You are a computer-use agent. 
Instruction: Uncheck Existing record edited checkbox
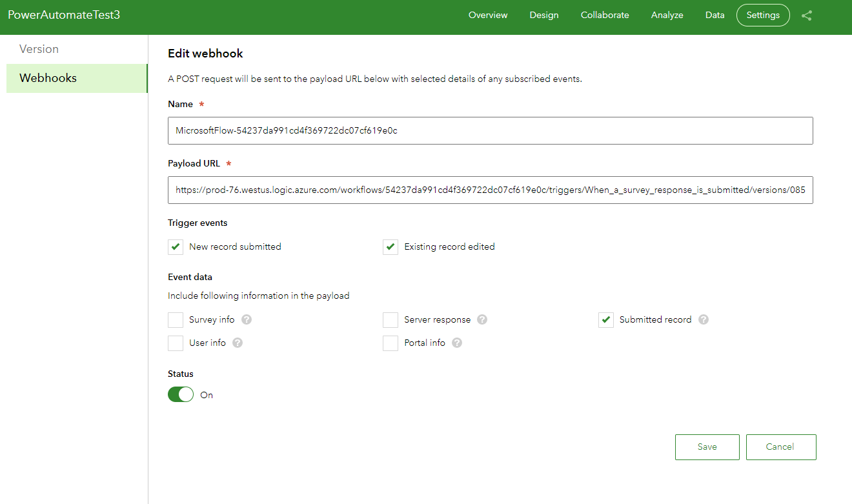click(391, 247)
